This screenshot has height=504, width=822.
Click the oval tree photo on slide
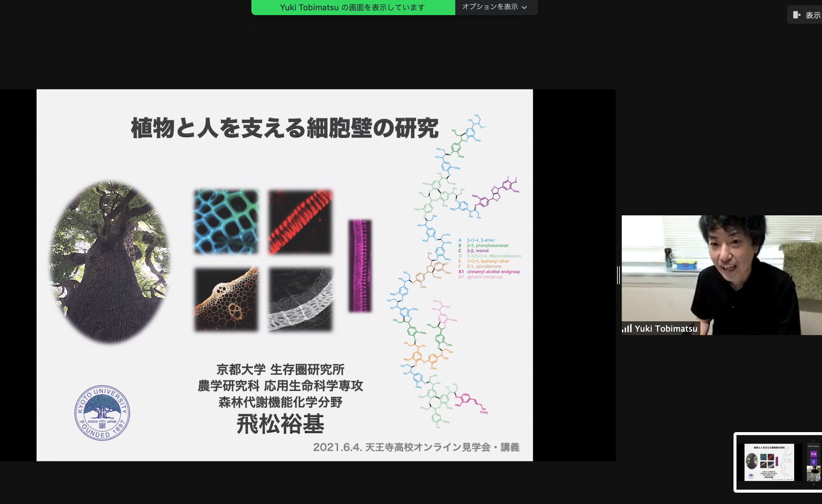click(x=111, y=261)
